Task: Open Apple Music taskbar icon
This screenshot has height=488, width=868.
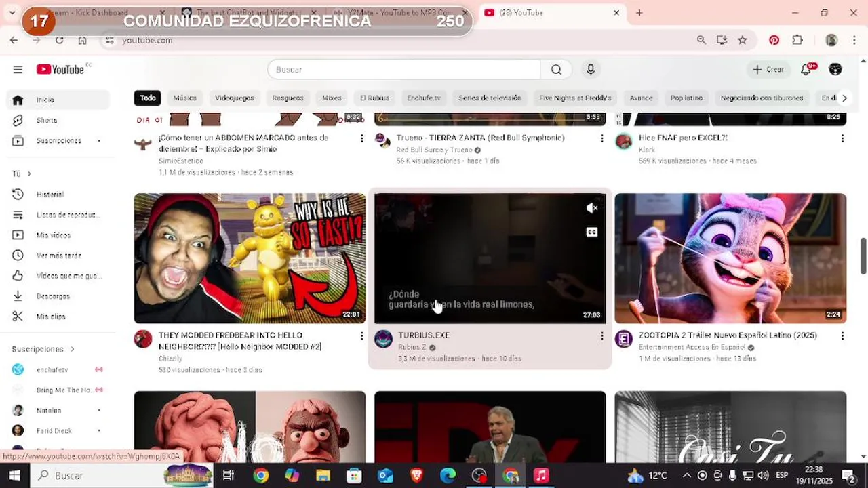Action: pos(540,475)
